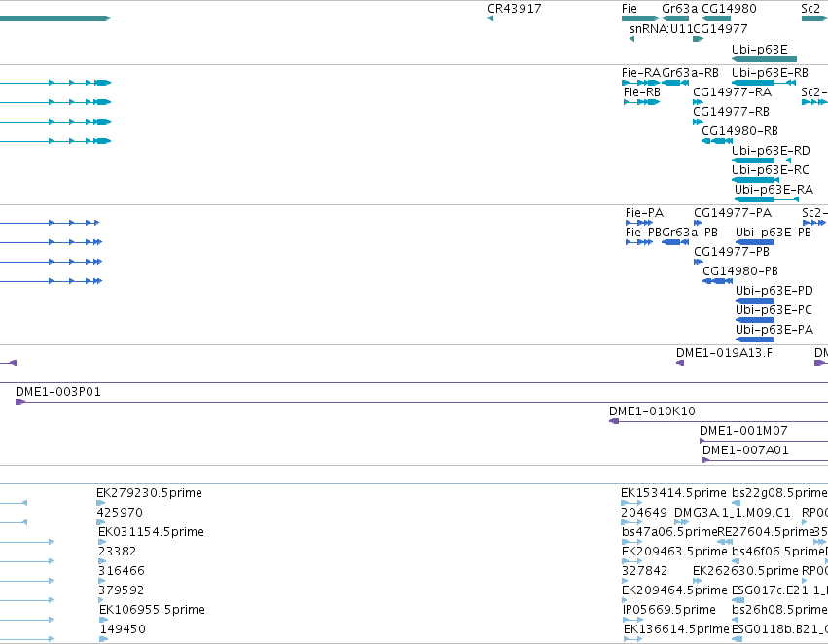Select EST DMG3A.1_1.M09.C1
This screenshot has width=828, height=644.
coord(681,522)
